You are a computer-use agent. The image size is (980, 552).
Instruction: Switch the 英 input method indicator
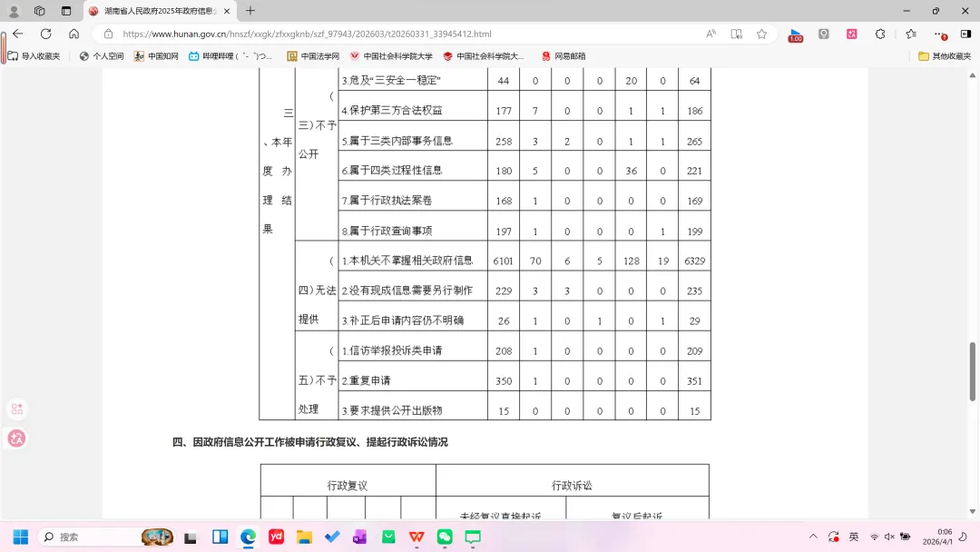click(854, 537)
